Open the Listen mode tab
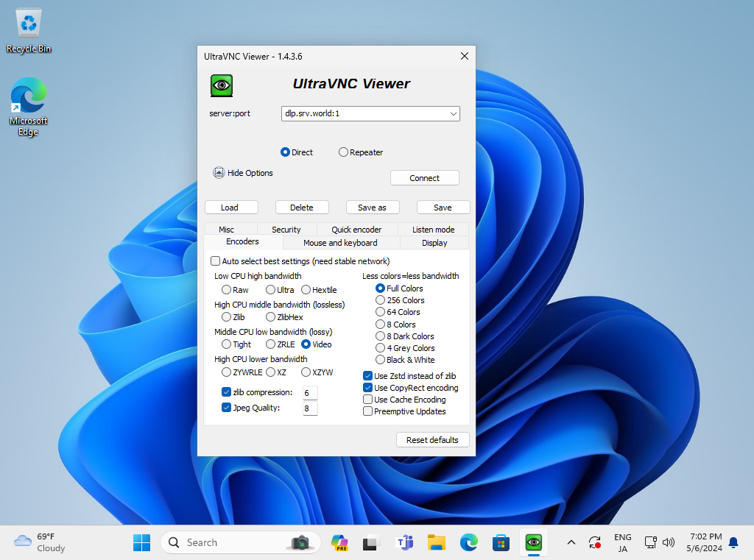 point(433,230)
